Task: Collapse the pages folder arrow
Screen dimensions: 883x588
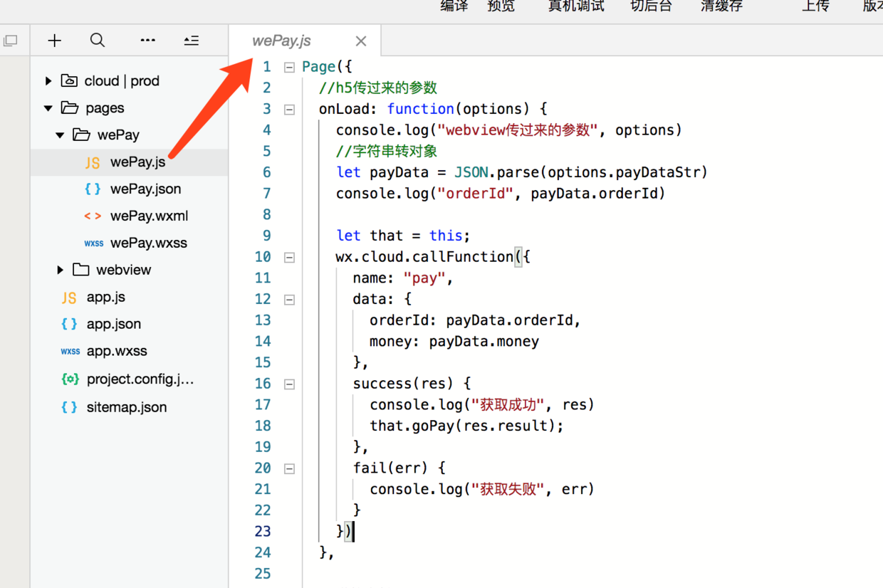Action: [48, 108]
